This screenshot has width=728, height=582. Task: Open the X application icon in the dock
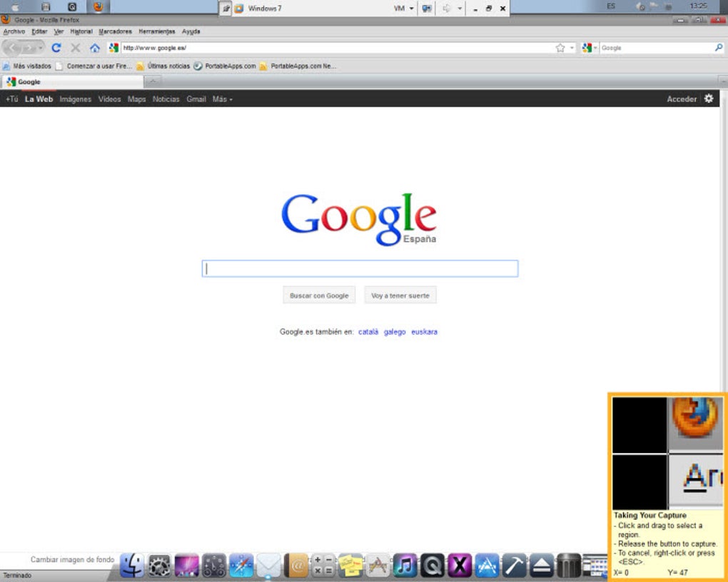[x=460, y=566]
